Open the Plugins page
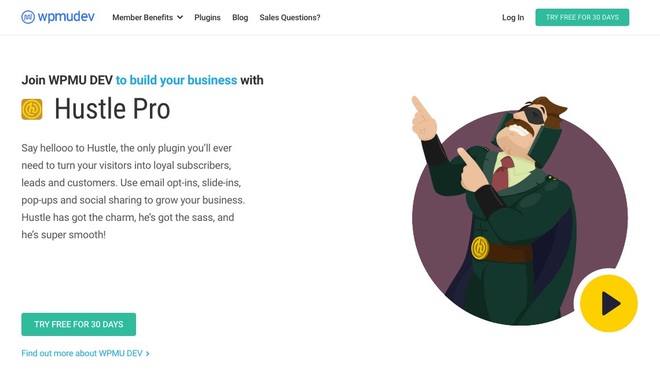This screenshot has height=373, width=660. click(x=208, y=17)
